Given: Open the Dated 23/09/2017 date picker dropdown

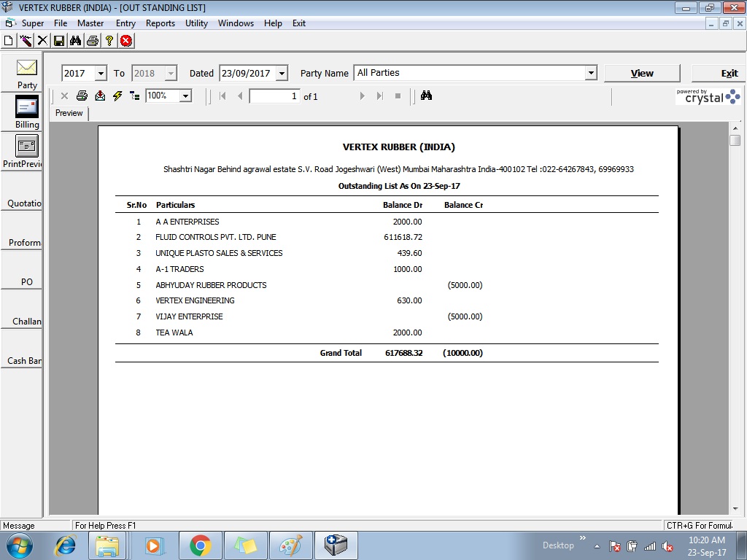Looking at the screenshot, I should 282,74.
